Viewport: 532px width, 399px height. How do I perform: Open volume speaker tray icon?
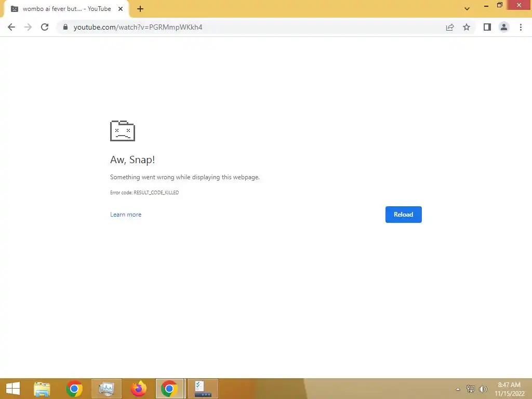(483, 389)
